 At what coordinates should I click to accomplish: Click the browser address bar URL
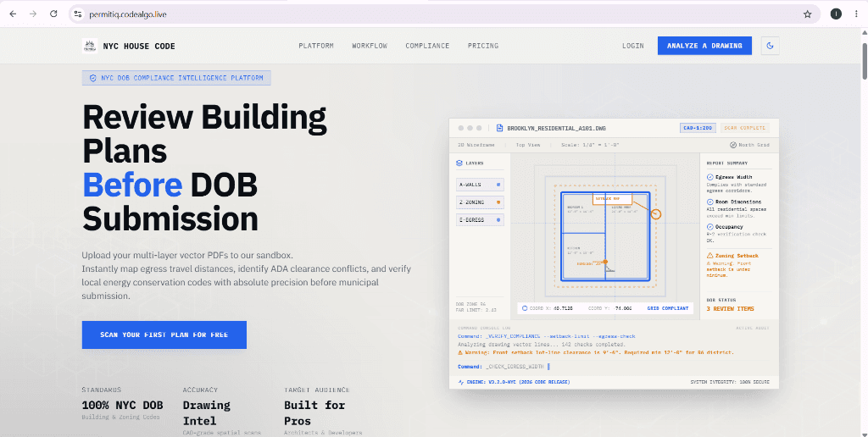coord(128,14)
